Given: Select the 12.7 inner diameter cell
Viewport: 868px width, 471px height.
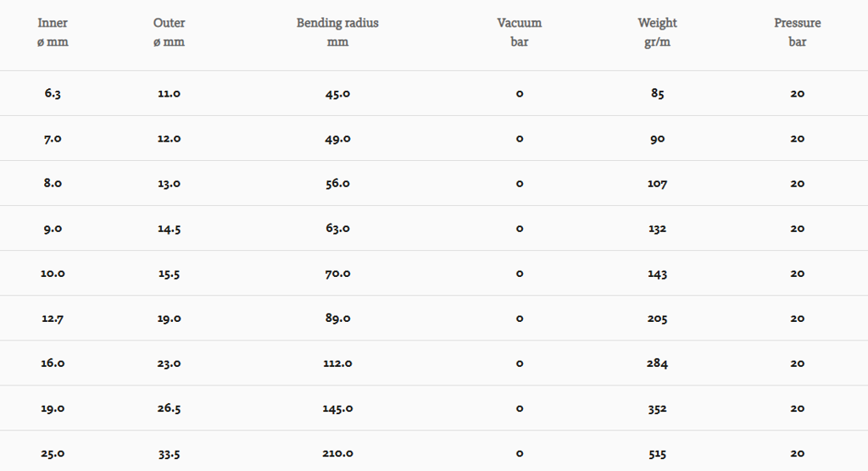Looking at the screenshot, I should [53, 319].
